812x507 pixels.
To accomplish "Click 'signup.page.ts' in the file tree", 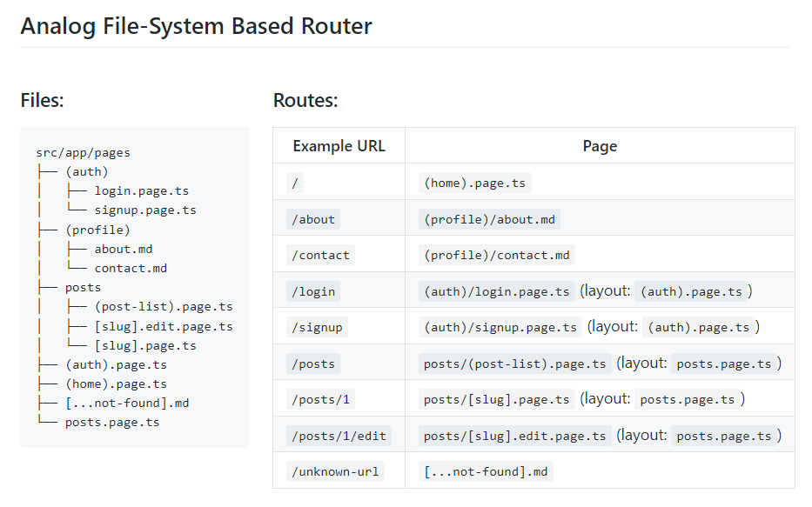I will (x=145, y=210).
